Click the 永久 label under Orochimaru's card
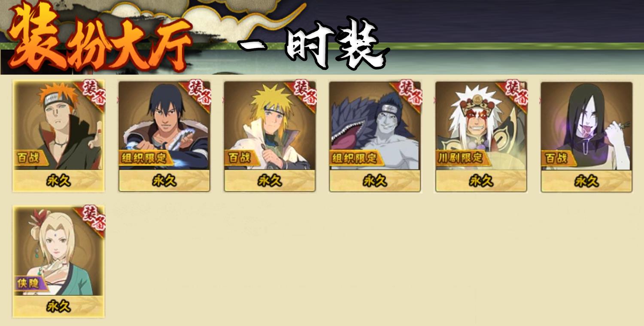644x326 pixels. tap(586, 181)
